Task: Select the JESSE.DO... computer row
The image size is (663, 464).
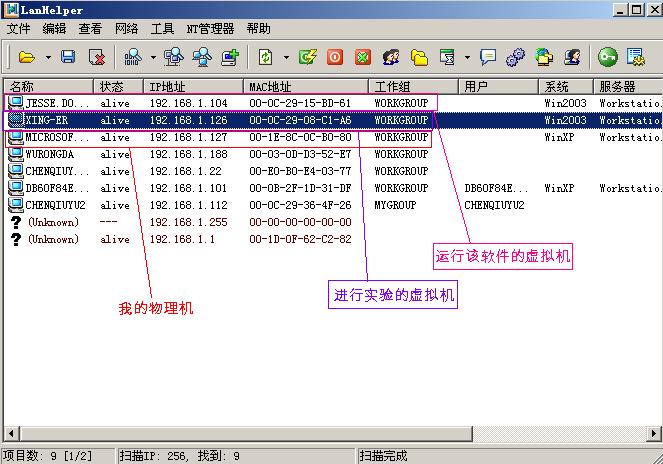Action: [x=333, y=103]
